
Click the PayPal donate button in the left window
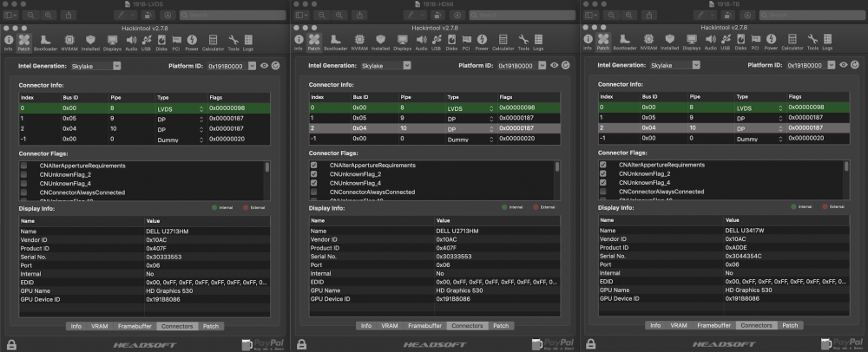pos(264,344)
